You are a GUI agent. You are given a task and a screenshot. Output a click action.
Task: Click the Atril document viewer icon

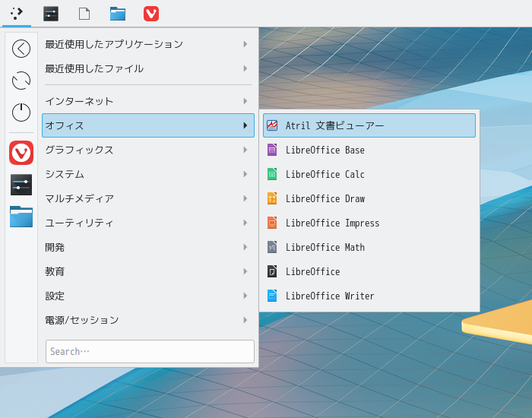[272, 125]
